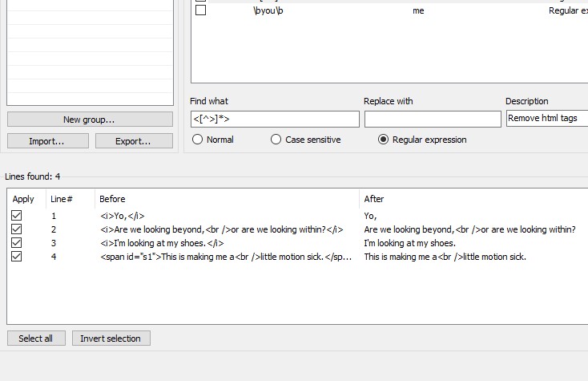Image resolution: width=588 pixels, height=381 pixels.
Task: Untick Apply checkbox for line 3
Action: coord(17,243)
